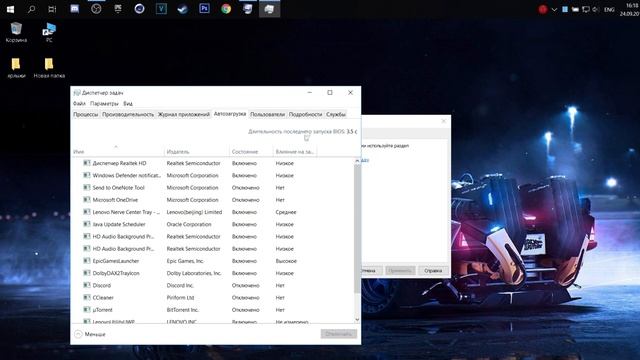Open the Recycle Bin desktop icon

(x=16, y=33)
